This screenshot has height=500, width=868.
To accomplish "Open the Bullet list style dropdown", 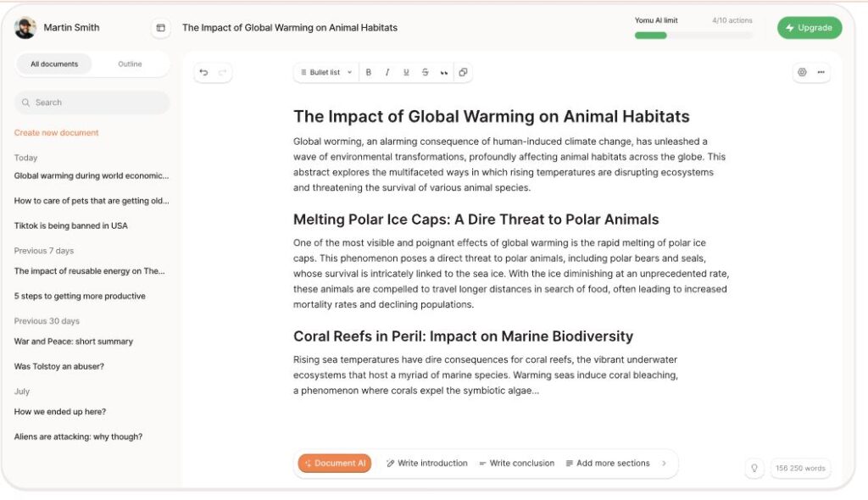I will pyautogui.click(x=326, y=73).
